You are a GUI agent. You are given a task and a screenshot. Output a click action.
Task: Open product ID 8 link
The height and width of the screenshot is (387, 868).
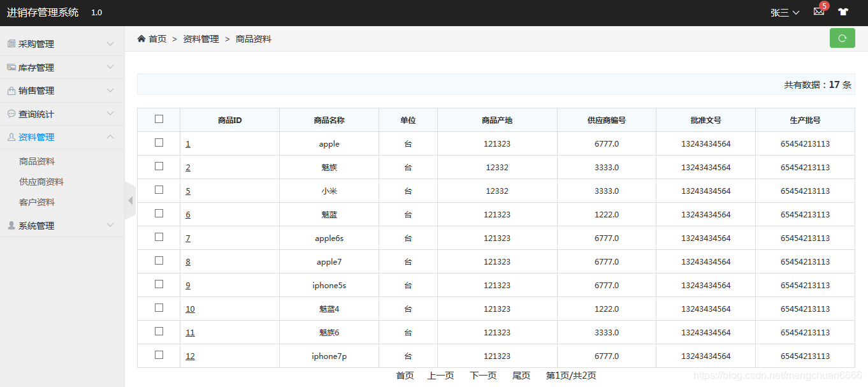tap(188, 262)
